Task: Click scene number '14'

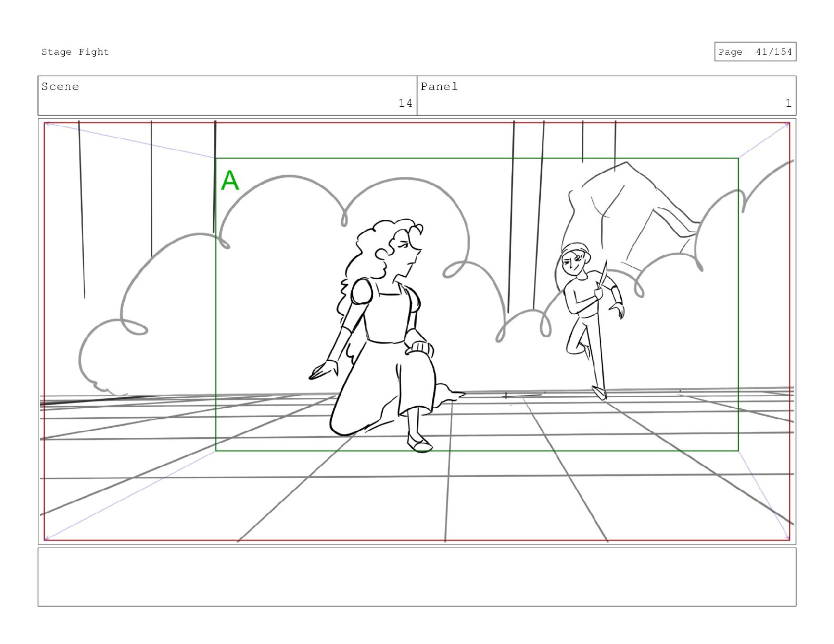Action: coord(405,103)
